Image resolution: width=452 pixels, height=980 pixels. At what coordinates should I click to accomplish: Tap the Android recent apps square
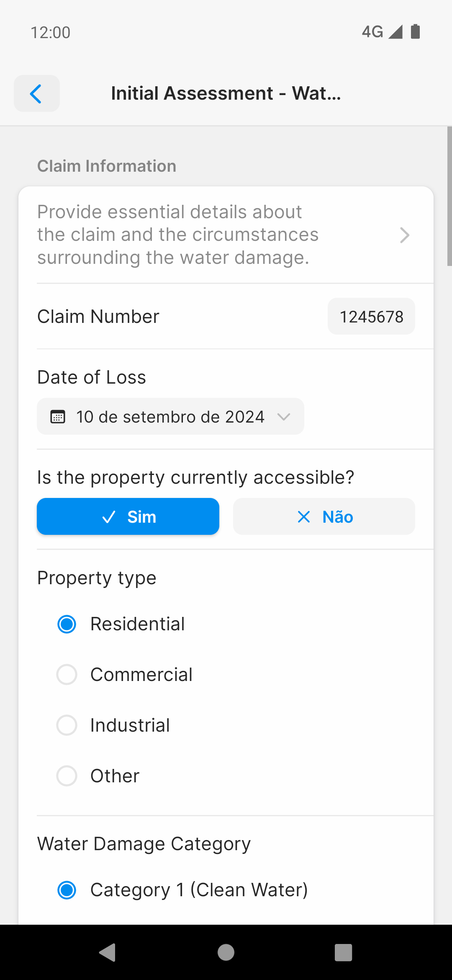tap(343, 952)
